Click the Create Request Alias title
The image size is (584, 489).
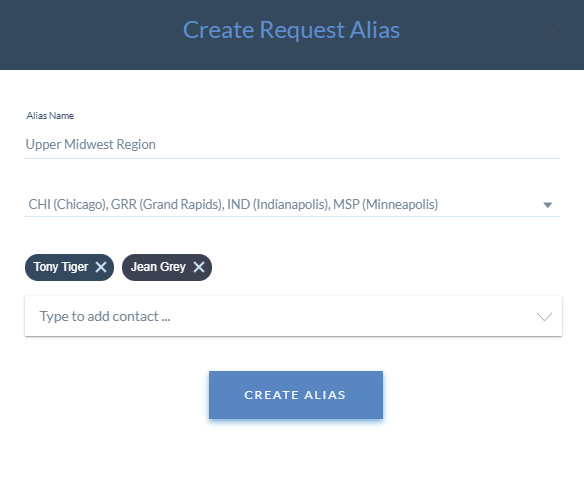point(291,30)
